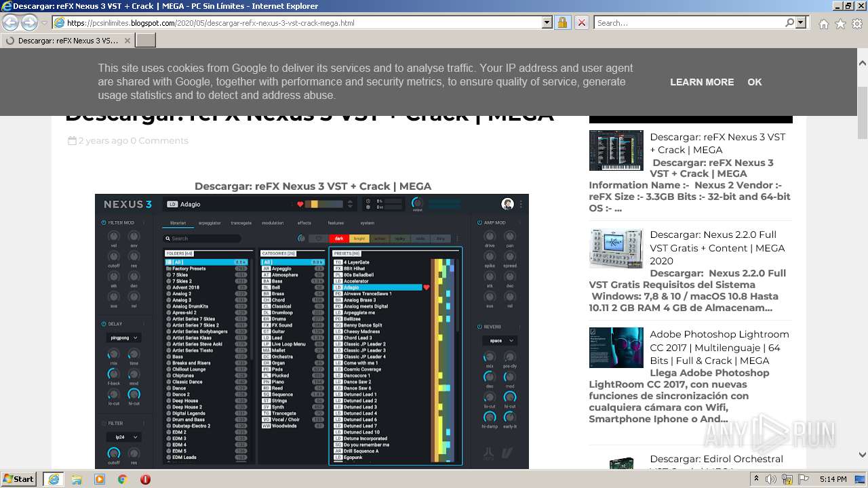The height and width of the screenshot is (488, 868).
Task: Toggle the yellow 'bright' tag filter
Action: (359, 239)
